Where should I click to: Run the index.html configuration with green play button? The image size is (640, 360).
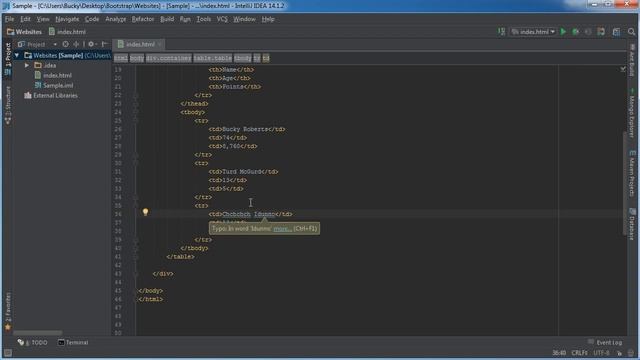tap(563, 31)
